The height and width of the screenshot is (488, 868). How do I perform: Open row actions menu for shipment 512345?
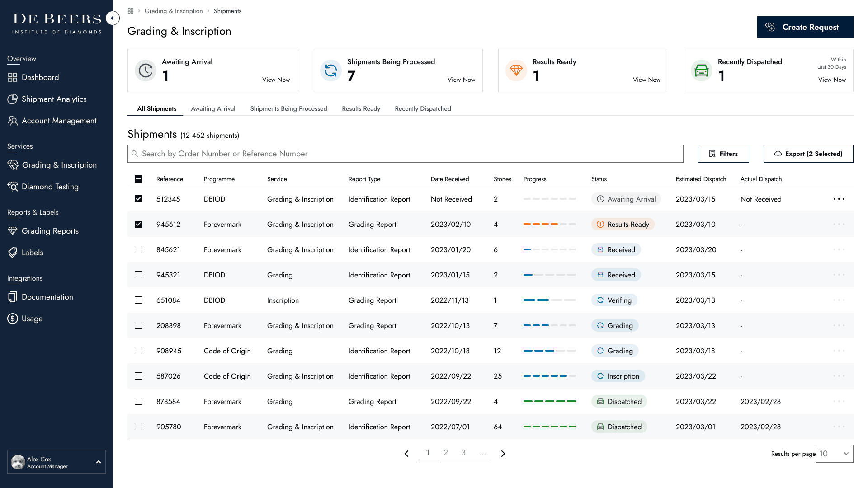point(839,199)
